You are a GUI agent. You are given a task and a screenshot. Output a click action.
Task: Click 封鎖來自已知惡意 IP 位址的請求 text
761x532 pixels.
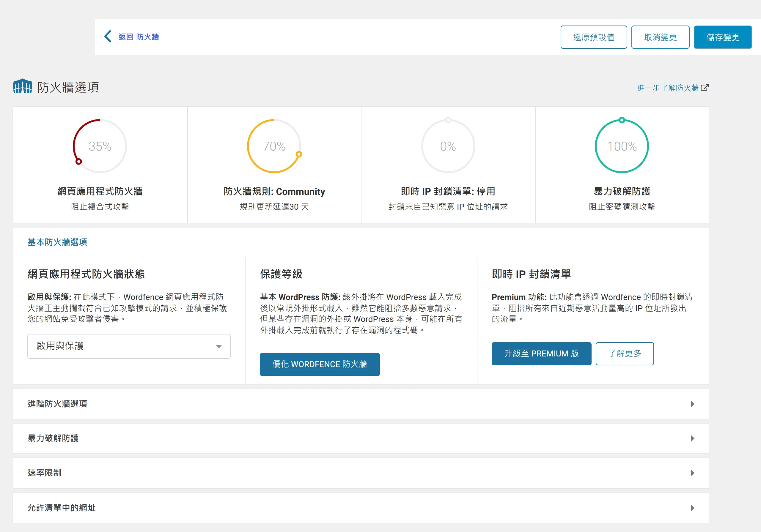448,207
